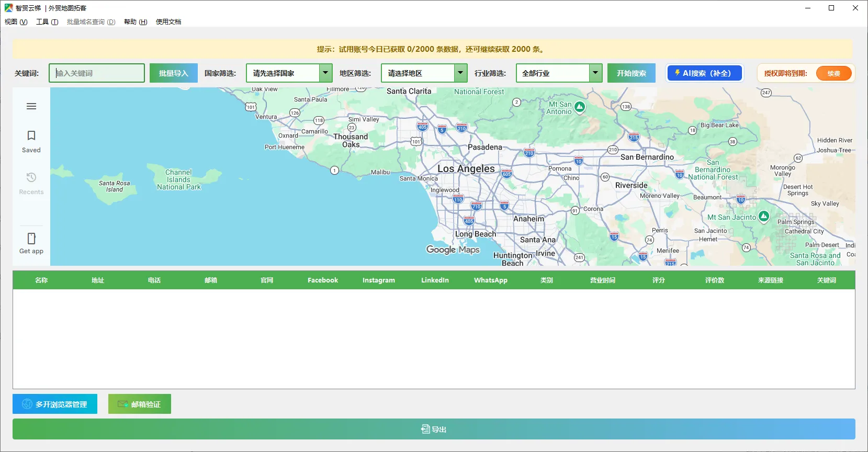Expand the 全部行业 industry dropdown

(595, 73)
